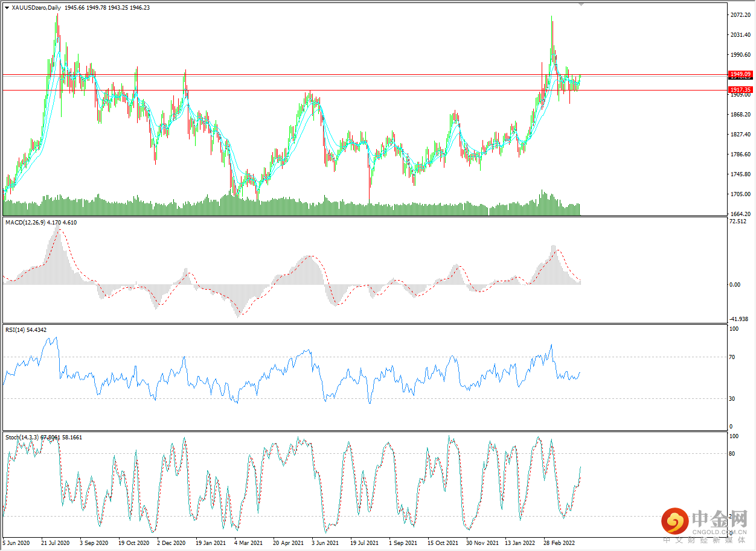Select the horizontal line at the 1917.35 level
The width and height of the screenshot is (756, 551).
(x=364, y=90)
